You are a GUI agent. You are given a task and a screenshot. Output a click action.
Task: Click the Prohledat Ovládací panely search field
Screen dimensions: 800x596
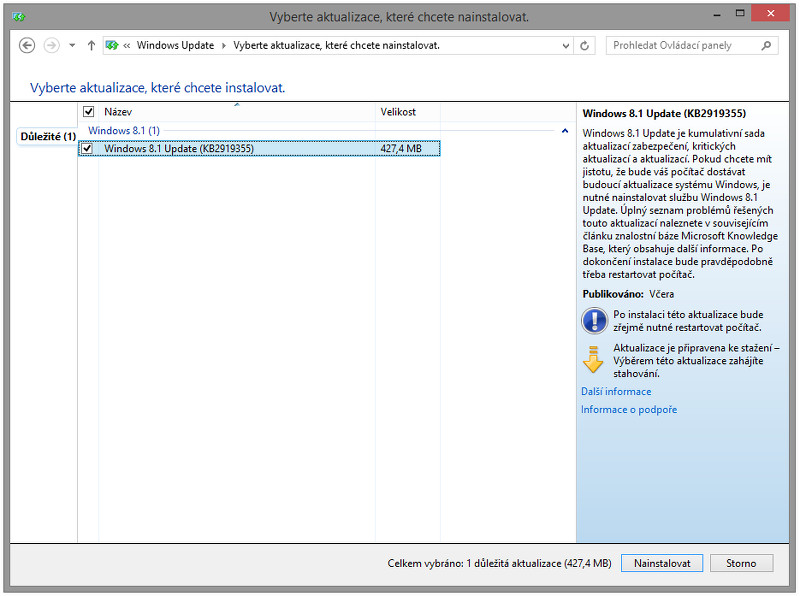[692, 45]
